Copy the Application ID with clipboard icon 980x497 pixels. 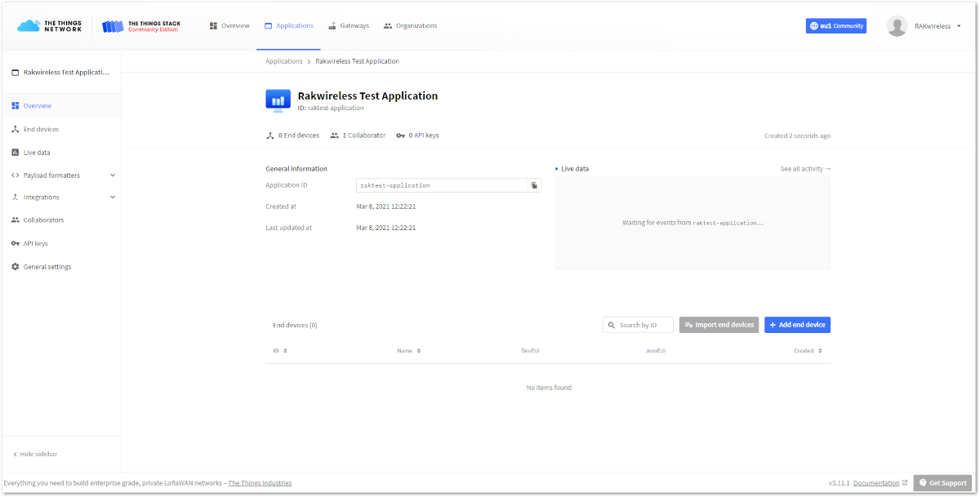coord(534,185)
